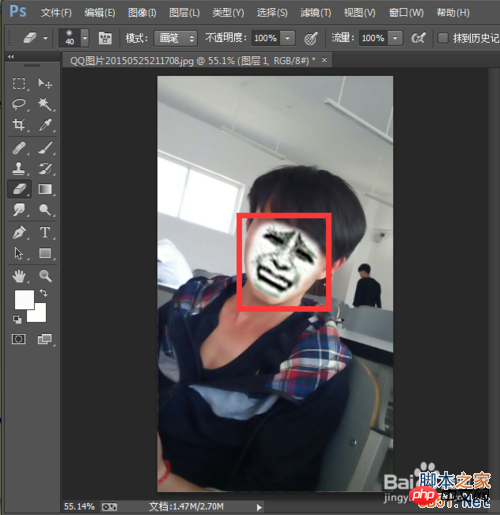
Task: Open the 图像(I) menu
Action: tap(142, 13)
